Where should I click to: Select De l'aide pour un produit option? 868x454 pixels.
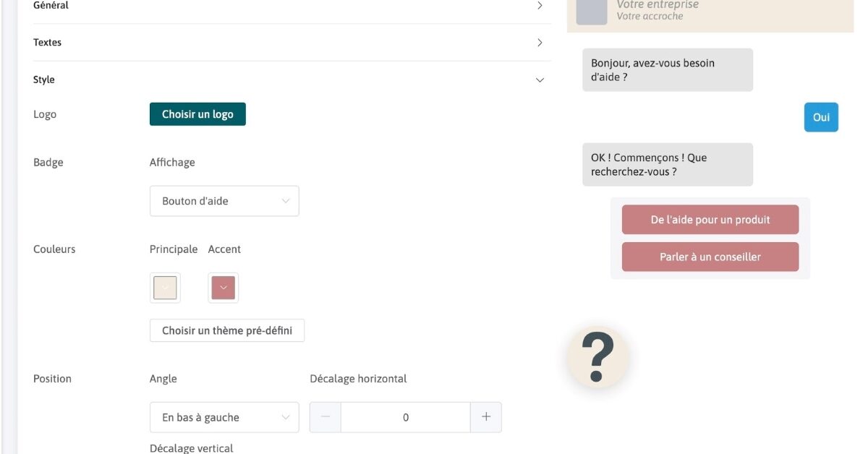(x=710, y=219)
